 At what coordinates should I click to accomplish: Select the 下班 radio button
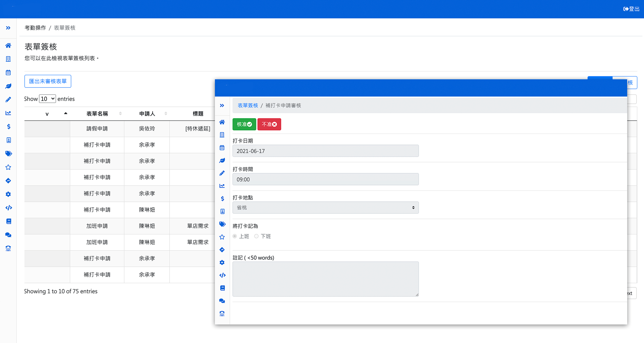pyautogui.click(x=256, y=236)
